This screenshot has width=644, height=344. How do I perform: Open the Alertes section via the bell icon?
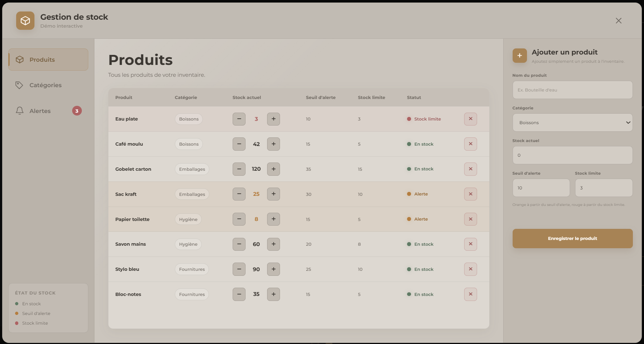pos(20,111)
